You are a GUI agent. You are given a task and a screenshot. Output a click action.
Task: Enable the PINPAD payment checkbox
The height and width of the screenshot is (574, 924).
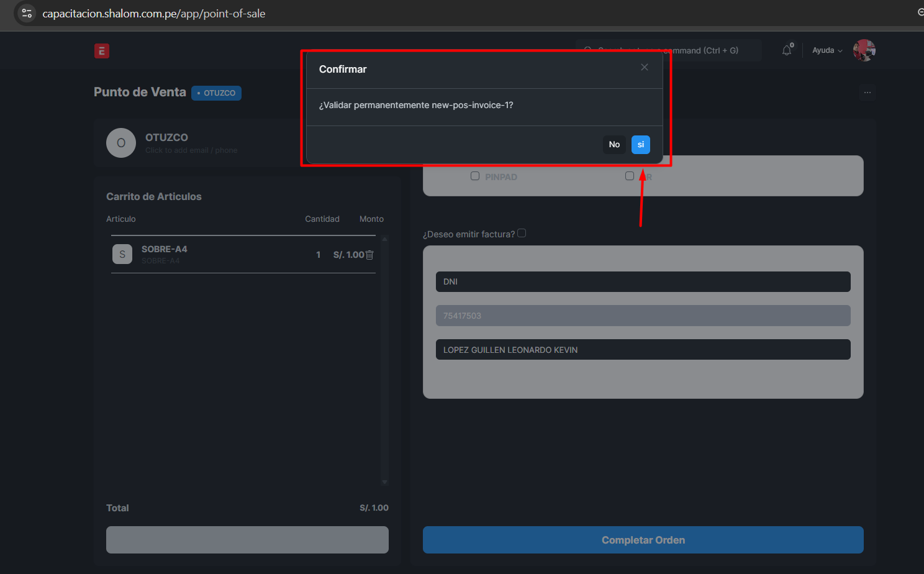[x=475, y=176]
